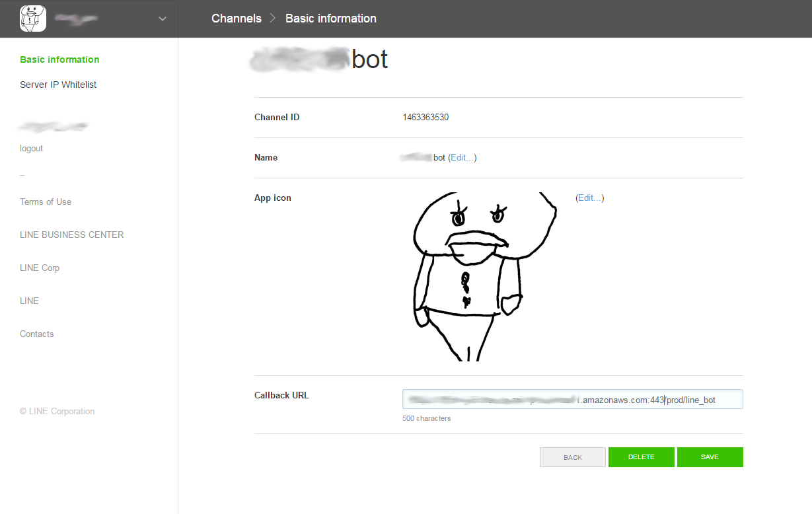Click the LINE character logo in the sidebar header
The image size is (812, 514).
click(x=32, y=18)
